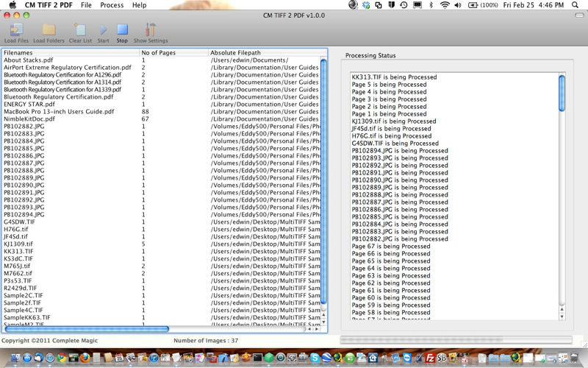The width and height of the screenshot is (588, 368).
Task: Open Finder from the Dock
Action: pos(15,358)
